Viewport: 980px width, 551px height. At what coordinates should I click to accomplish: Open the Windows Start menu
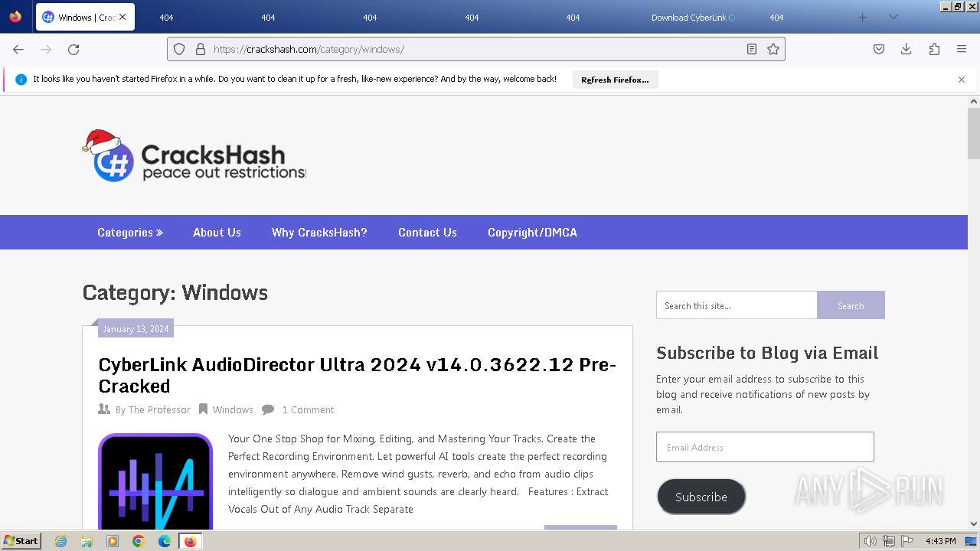pos(21,541)
